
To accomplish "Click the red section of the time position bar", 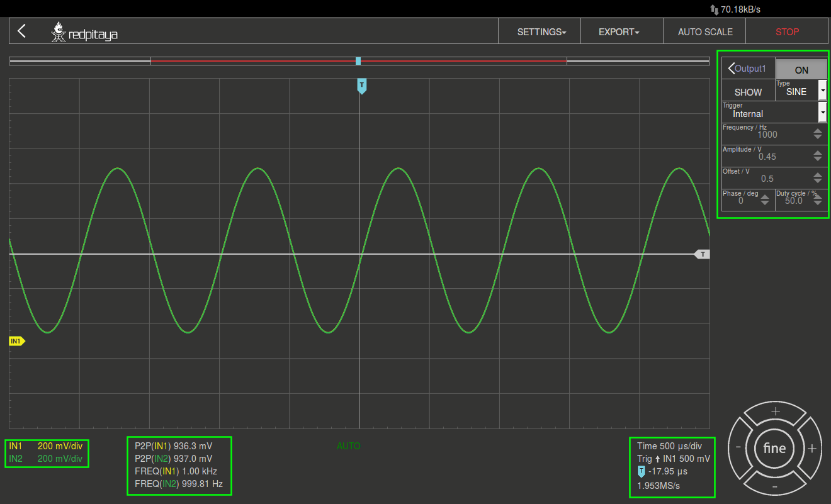I will (x=359, y=61).
